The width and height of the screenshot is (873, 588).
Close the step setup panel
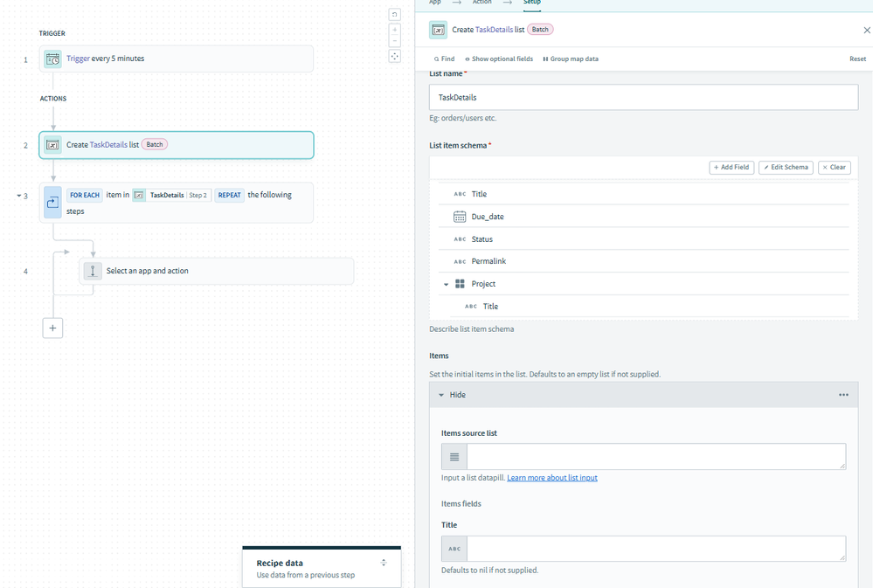pos(866,30)
